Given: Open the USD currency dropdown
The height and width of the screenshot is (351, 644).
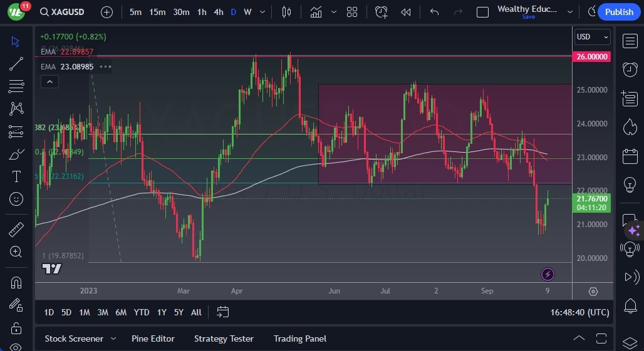Looking at the screenshot, I should pyautogui.click(x=592, y=37).
